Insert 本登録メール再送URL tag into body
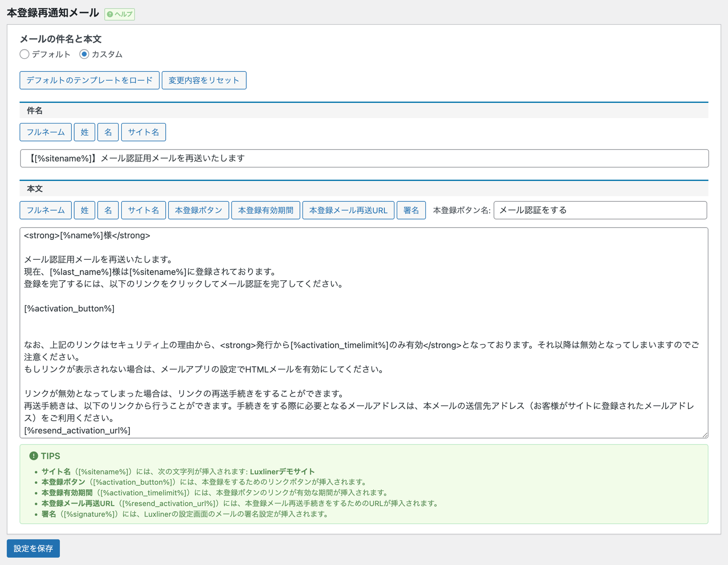 pos(348,210)
